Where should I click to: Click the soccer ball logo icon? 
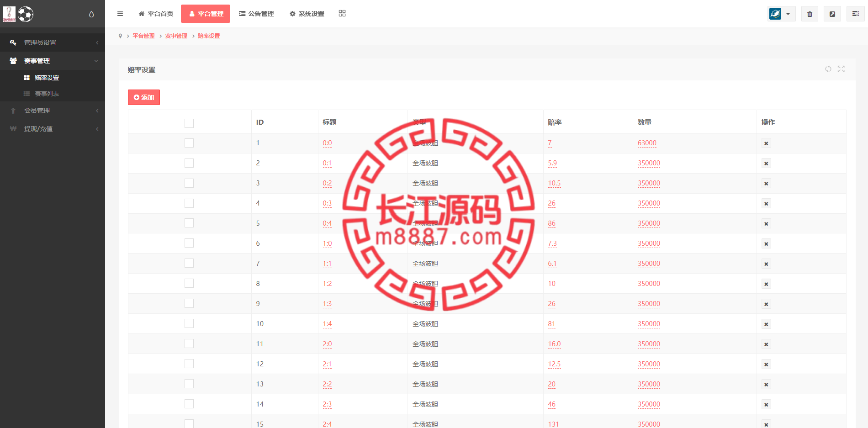point(26,14)
